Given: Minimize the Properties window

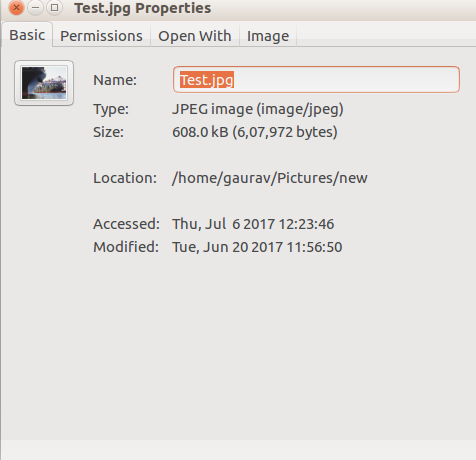Looking at the screenshot, I should coord(35,7).
